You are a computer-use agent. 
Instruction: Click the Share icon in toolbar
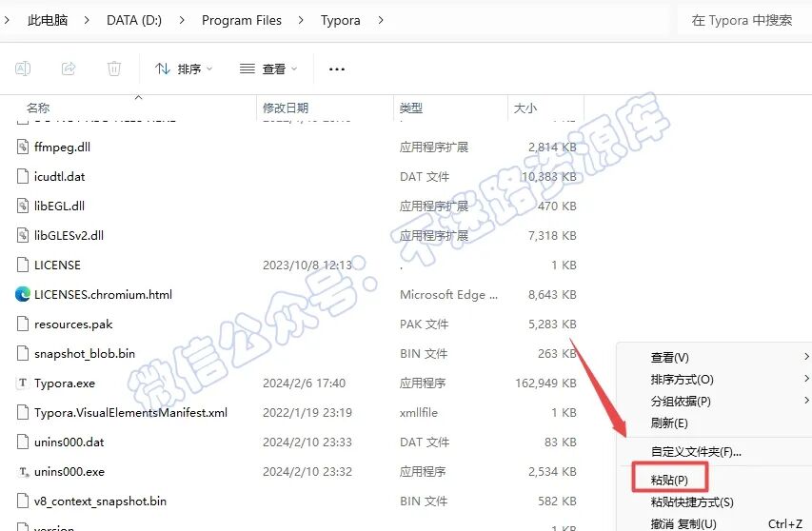tap(69, 69)
